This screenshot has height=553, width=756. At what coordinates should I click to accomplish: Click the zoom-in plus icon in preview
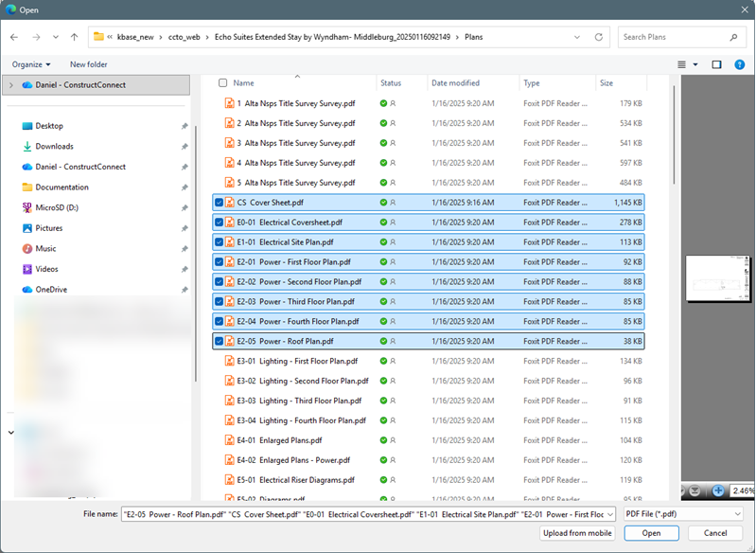point(718,491)
